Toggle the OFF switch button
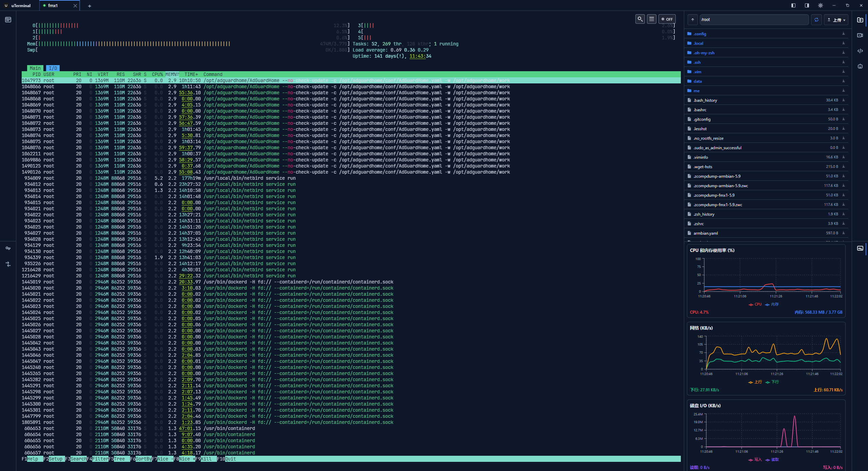The width and height of the screenshot is (868, 471). coord(667,19)
